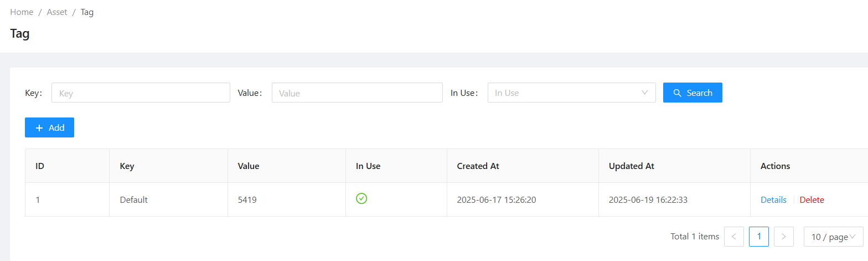Click the green In Use checkmark icon
This screenshot has height=261, width=868.
361,198
